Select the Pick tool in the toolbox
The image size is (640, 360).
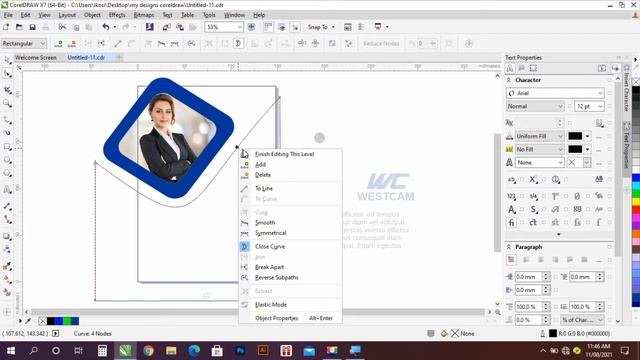tap(7, 60)
